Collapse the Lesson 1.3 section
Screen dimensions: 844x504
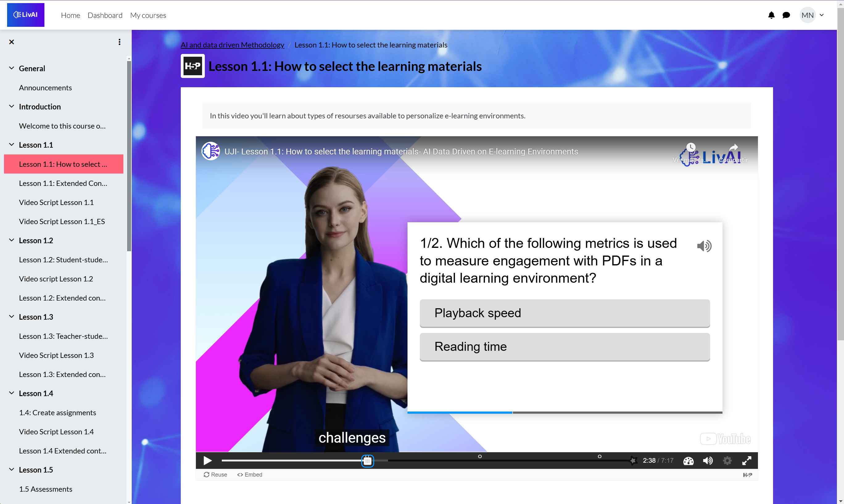11,317
